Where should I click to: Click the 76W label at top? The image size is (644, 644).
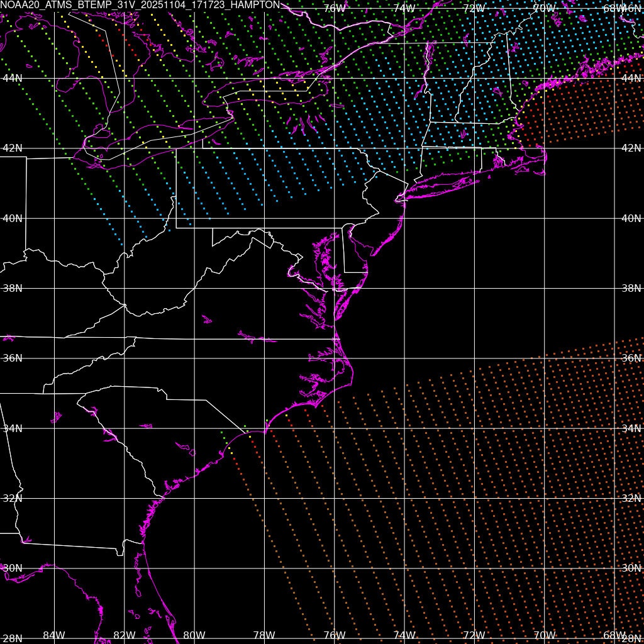334,8
